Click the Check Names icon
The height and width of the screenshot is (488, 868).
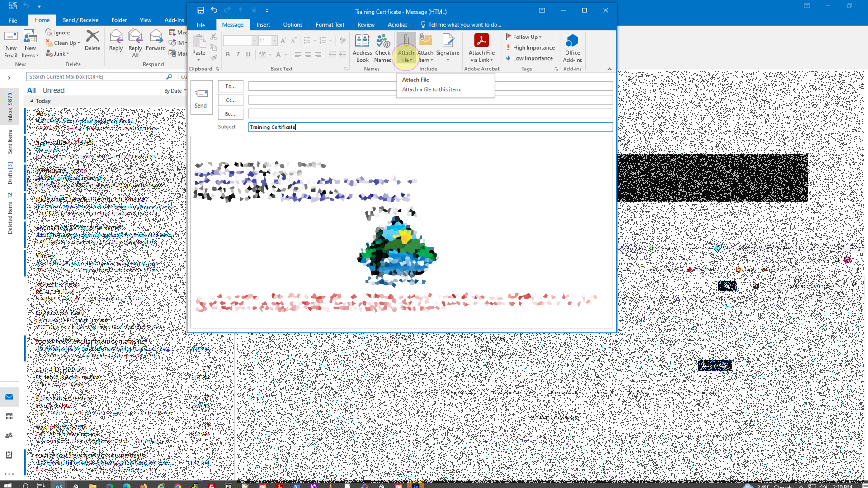tap(383, 47)
